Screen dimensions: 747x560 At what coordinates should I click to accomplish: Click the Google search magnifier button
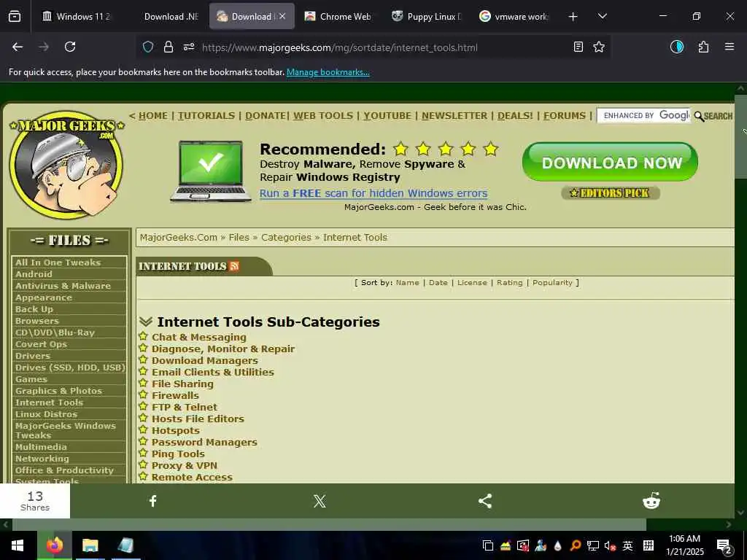click(x=713, y=116)
